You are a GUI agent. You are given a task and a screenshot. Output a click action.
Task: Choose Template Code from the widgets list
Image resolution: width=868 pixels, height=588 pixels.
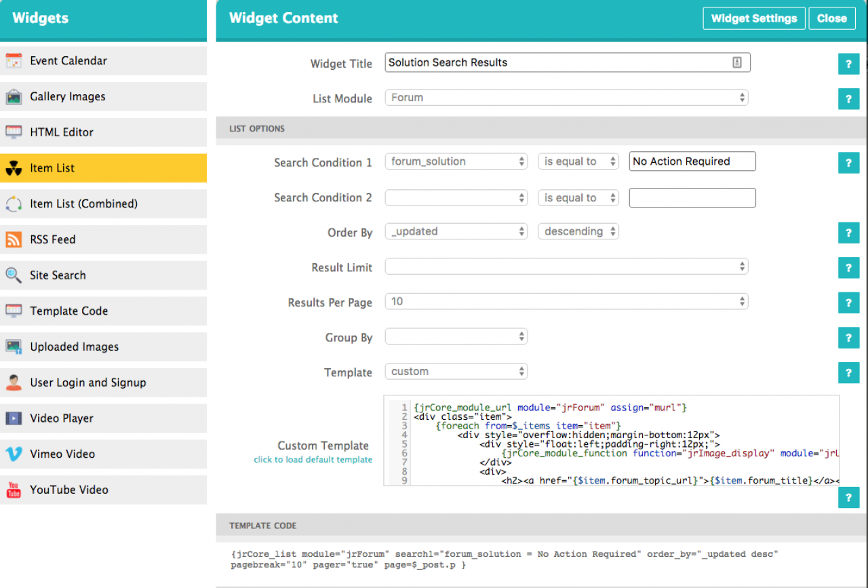point(68,311)
